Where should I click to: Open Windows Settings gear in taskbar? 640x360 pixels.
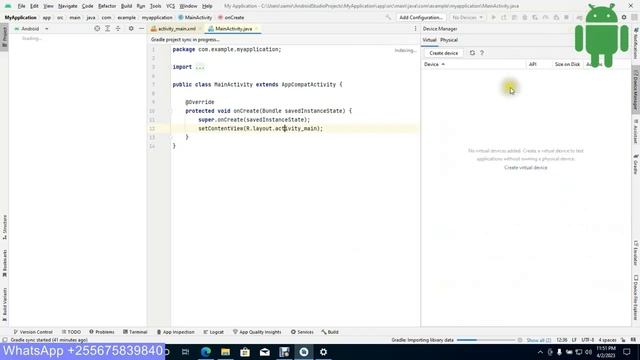pos(323,352)
